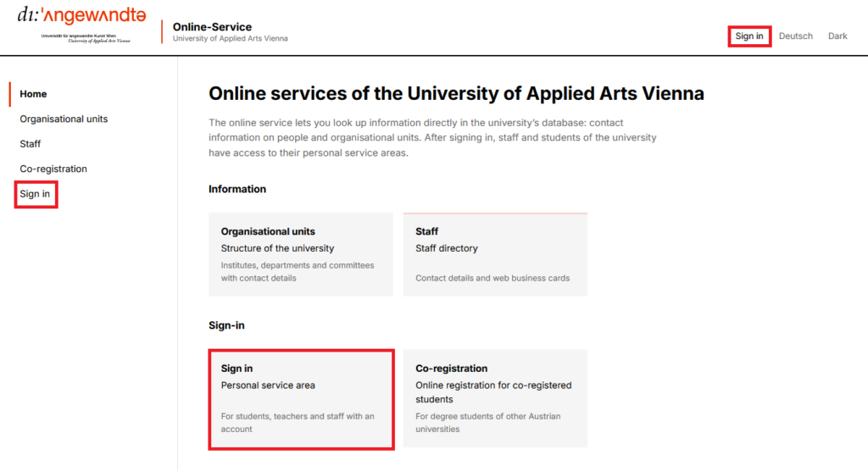Image resolution: width=868 pixels, height=471 pixels.
Task: Select Home in the sidebar
Action: pos(33,94)
